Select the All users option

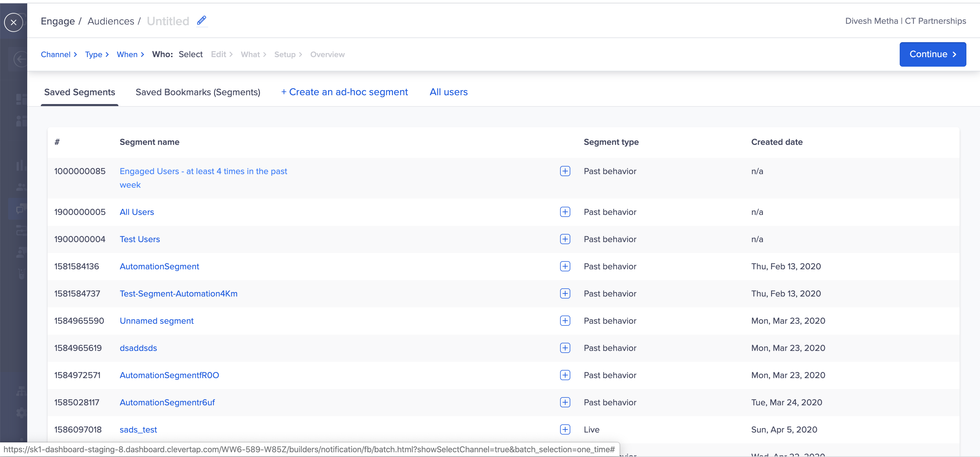(448, 92)
